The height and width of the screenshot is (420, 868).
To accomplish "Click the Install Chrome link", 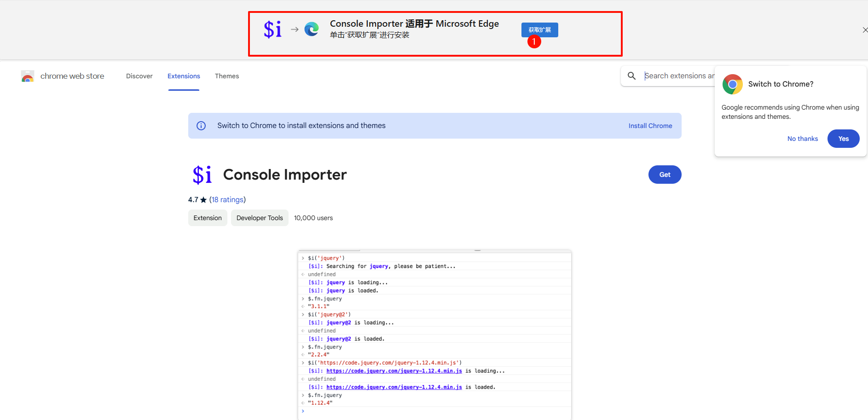I will click(650, 125).
